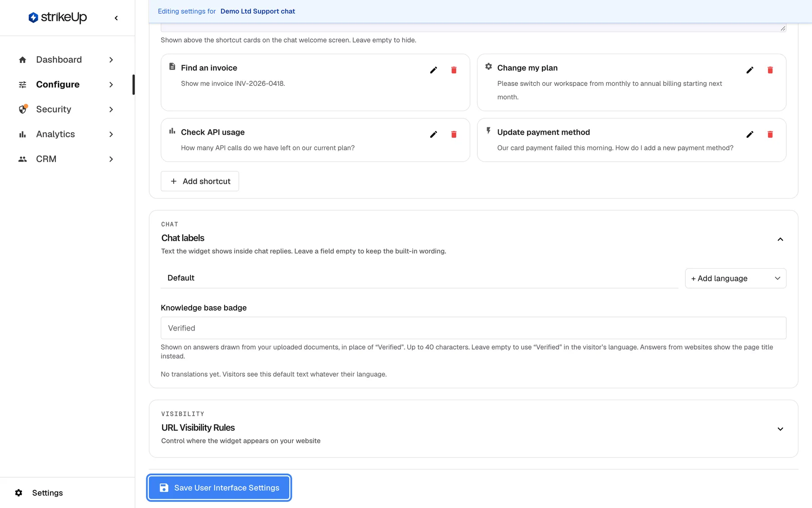
Task: Edit the Update payment method shortcut
Action: click(750, 134)
